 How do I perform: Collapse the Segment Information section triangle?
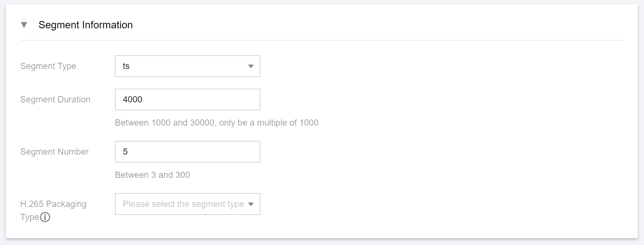pos(24,25)
